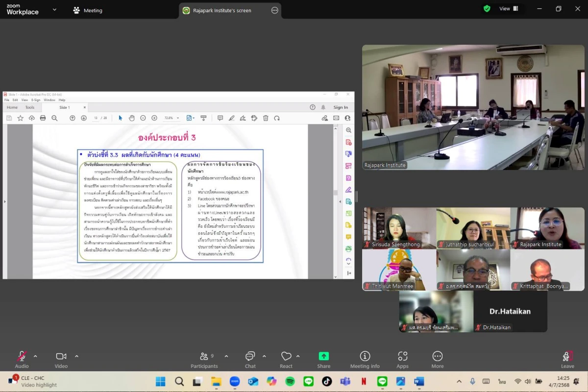Toggle the Video camera on

click(x=61, y=359)
